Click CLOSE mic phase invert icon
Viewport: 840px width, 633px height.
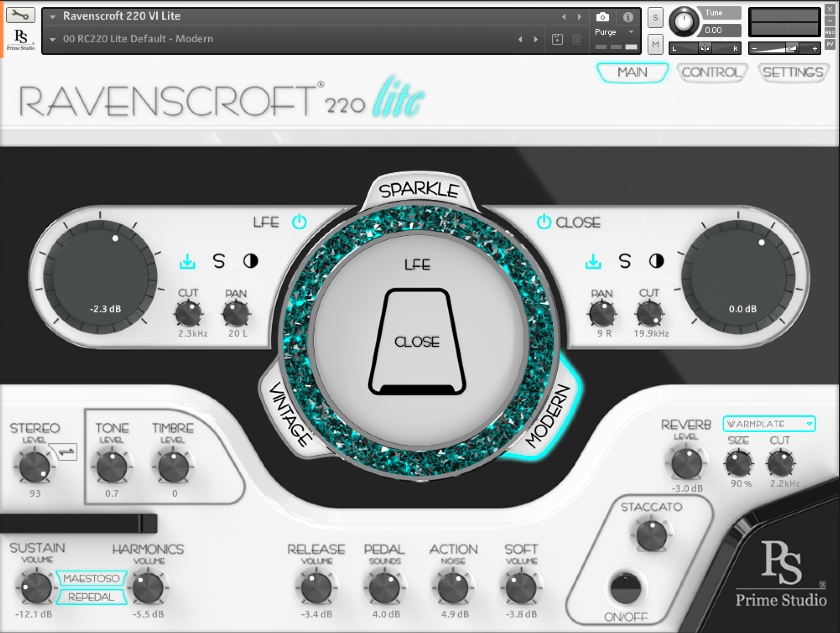(656, 261)
